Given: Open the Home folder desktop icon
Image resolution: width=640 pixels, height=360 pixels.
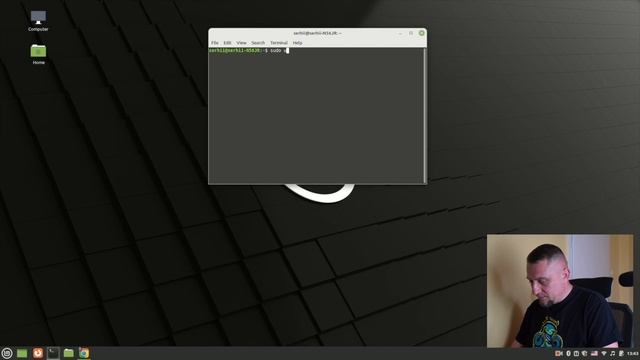Looking at the screenshot, I should tap(38, 54).
